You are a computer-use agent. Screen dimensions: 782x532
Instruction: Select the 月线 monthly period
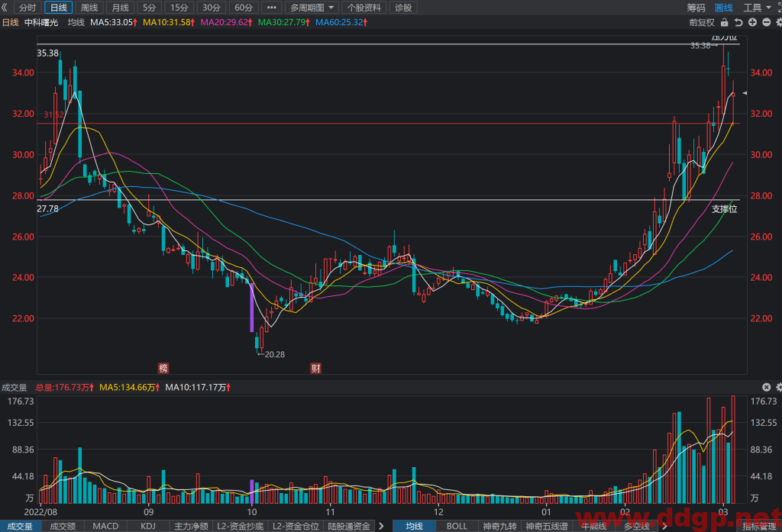coord(120,8)
